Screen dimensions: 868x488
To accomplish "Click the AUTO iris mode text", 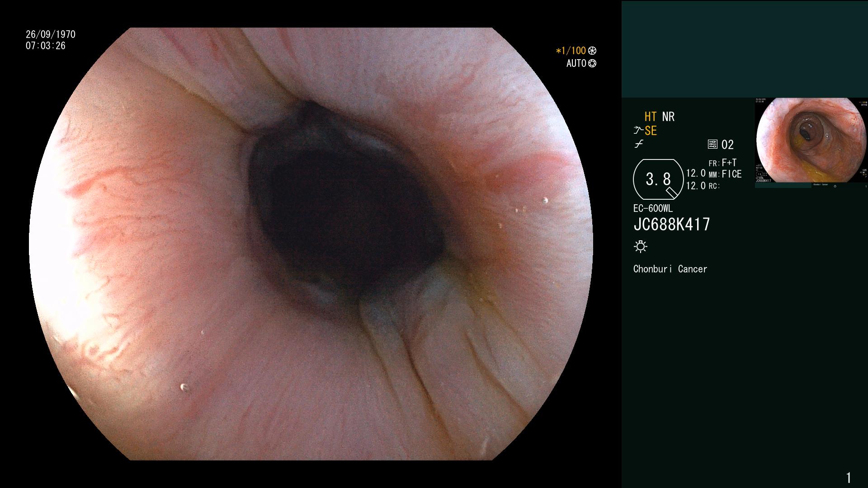I will click(576, 64).
